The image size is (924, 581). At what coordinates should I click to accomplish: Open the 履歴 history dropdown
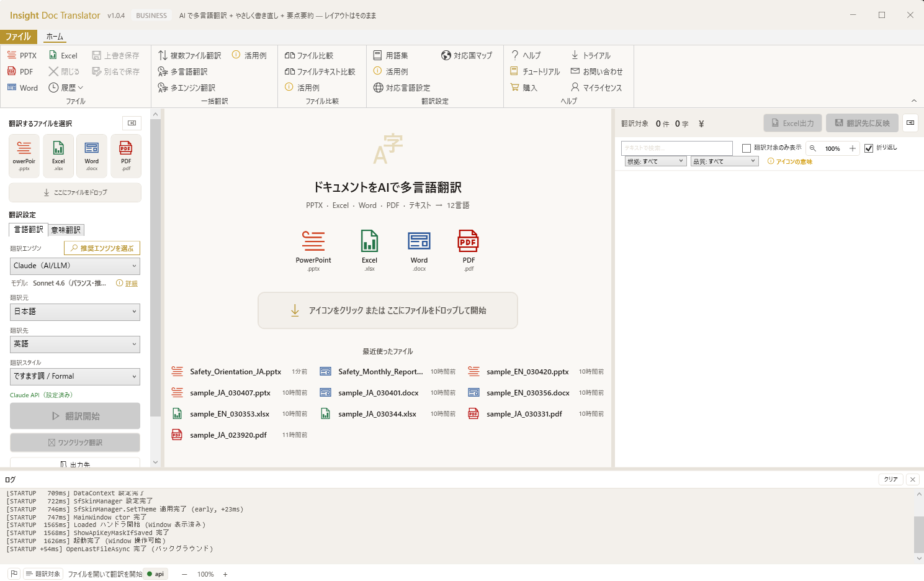(66, 88)
